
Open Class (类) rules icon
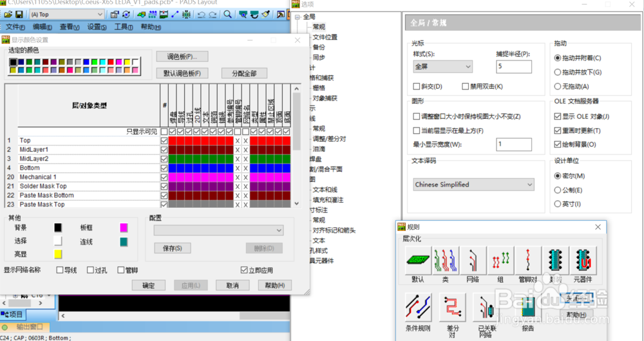coord(446,260)
